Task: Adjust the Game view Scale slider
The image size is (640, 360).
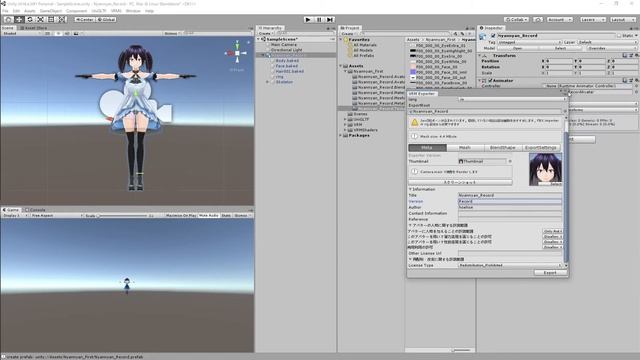Action: [x=122, y=216]
